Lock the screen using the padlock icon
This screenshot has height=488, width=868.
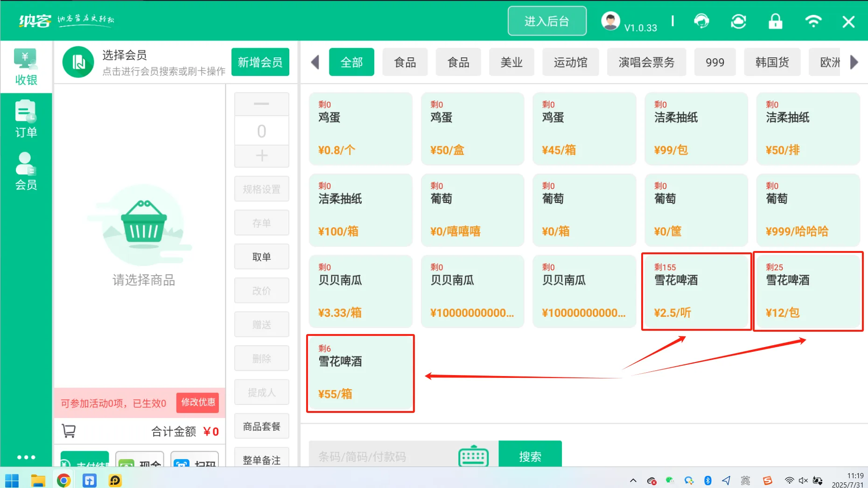coord(776,21)
